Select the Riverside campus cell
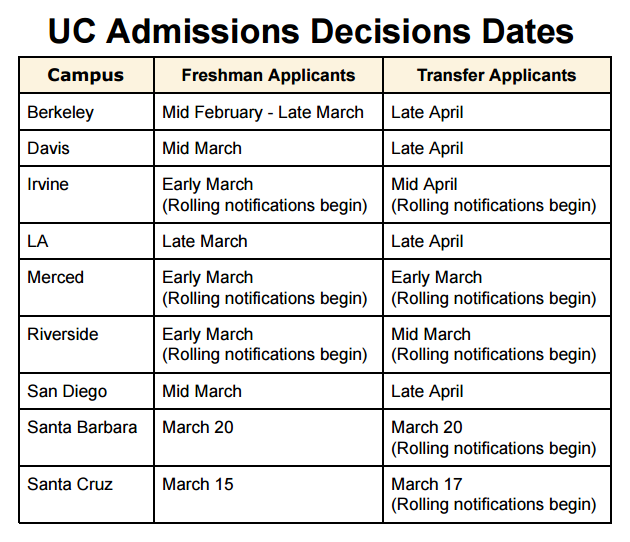The width and height of the screenshot is (630, 542). pyautogui.click(x=62, y=334)
